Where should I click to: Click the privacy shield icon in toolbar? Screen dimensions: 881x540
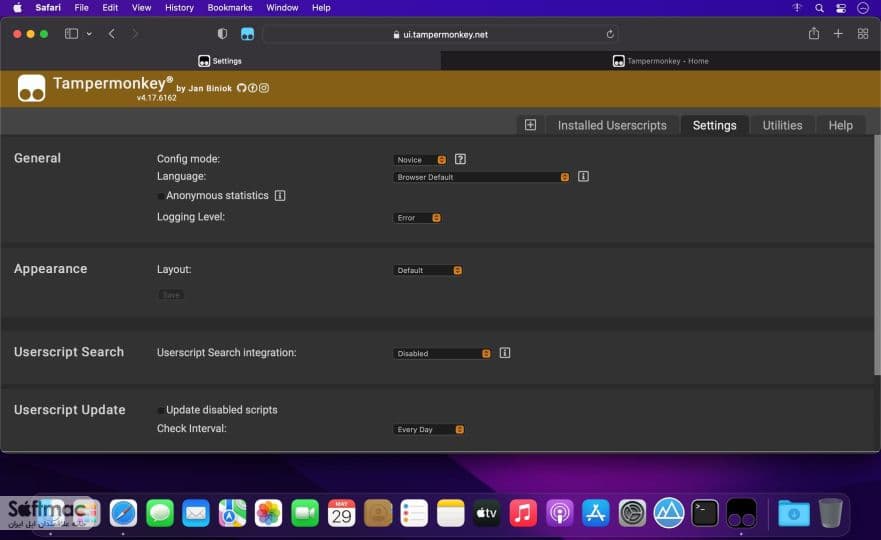pyautogui.click(x=222, y=34)
